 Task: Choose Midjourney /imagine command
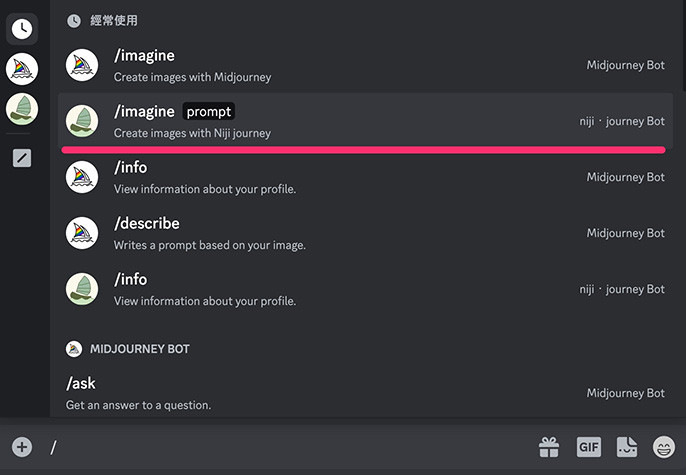pyautogui.click(x=365, y=65)
